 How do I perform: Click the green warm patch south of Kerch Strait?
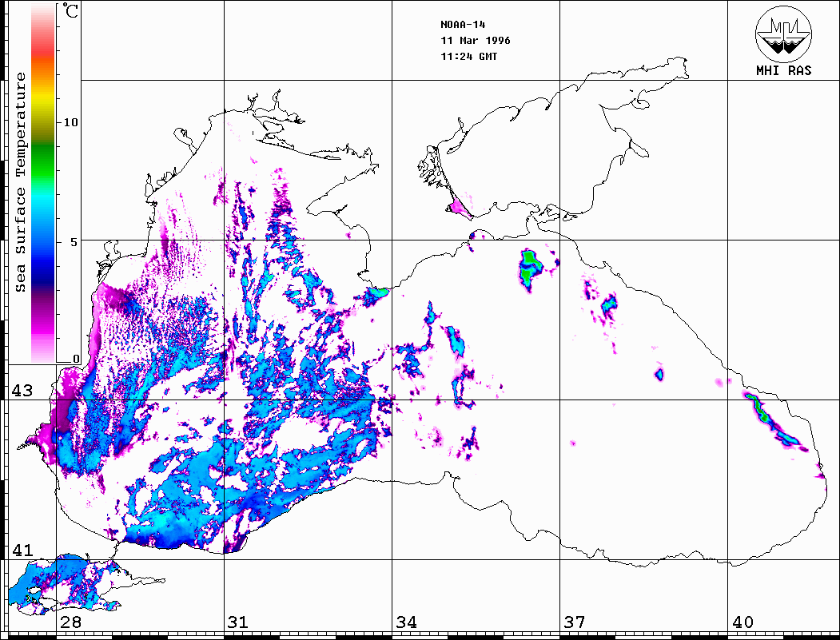(531, 269)
